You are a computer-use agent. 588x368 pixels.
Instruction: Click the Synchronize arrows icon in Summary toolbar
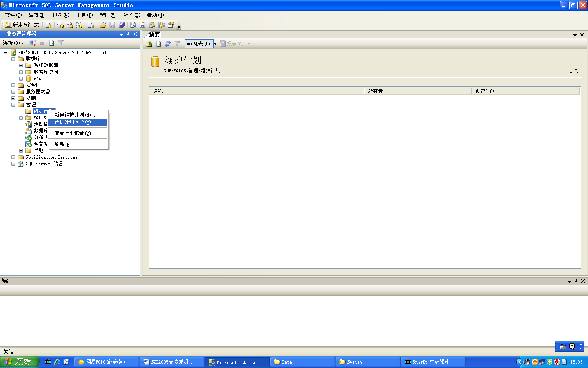tap(168, 44)
